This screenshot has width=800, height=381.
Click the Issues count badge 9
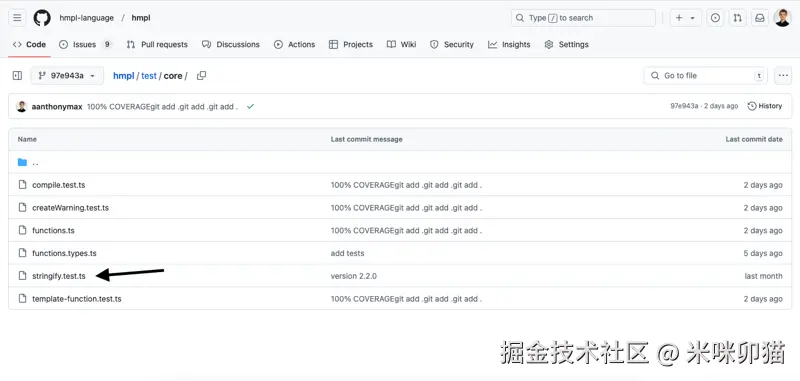click(107, 44)
